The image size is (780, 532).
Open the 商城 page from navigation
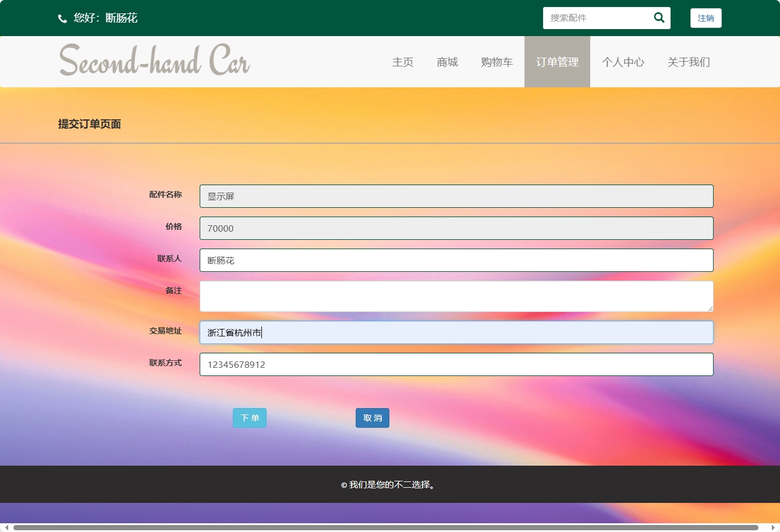coord(447,62)
